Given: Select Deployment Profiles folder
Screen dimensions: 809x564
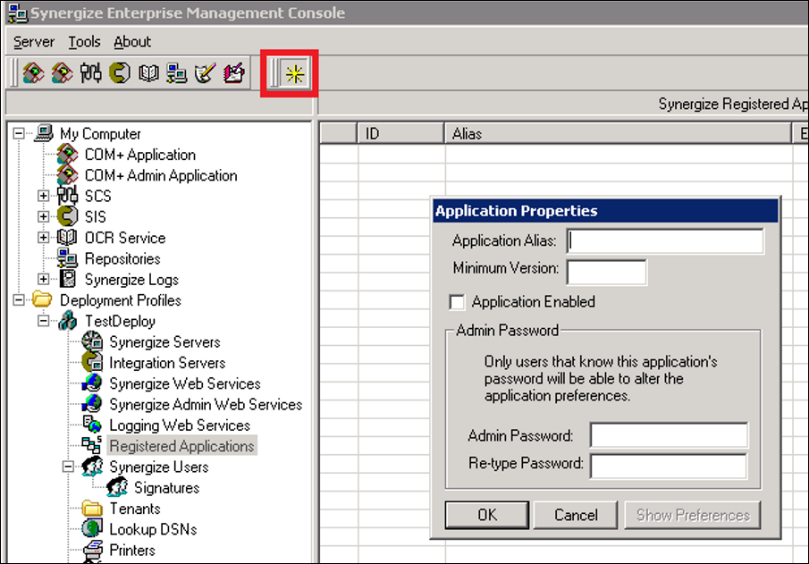Looking at the screenshot, I should [x=120, y=300].
